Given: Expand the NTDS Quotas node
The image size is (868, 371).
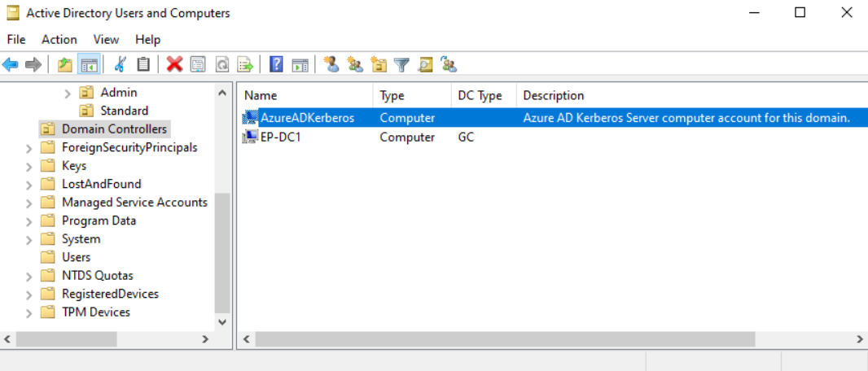Looking at the screenshot, I should 28,275.
